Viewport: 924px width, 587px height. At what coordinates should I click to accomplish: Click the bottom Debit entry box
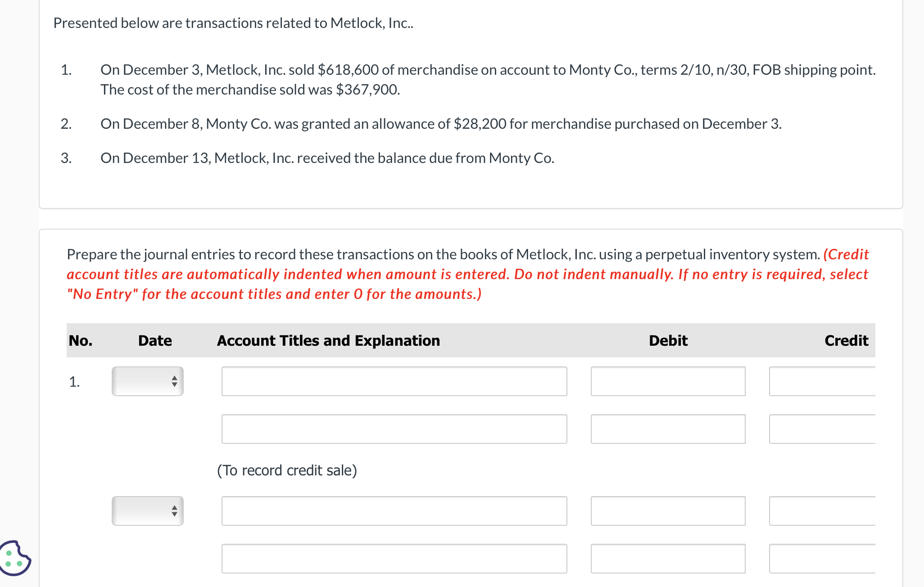coord(668,558)
